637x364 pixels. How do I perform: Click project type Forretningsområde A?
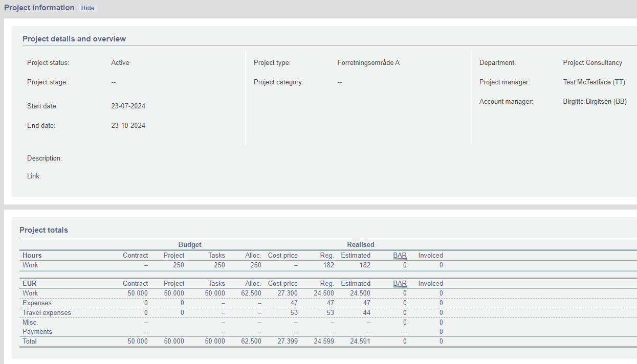(368, 62)
